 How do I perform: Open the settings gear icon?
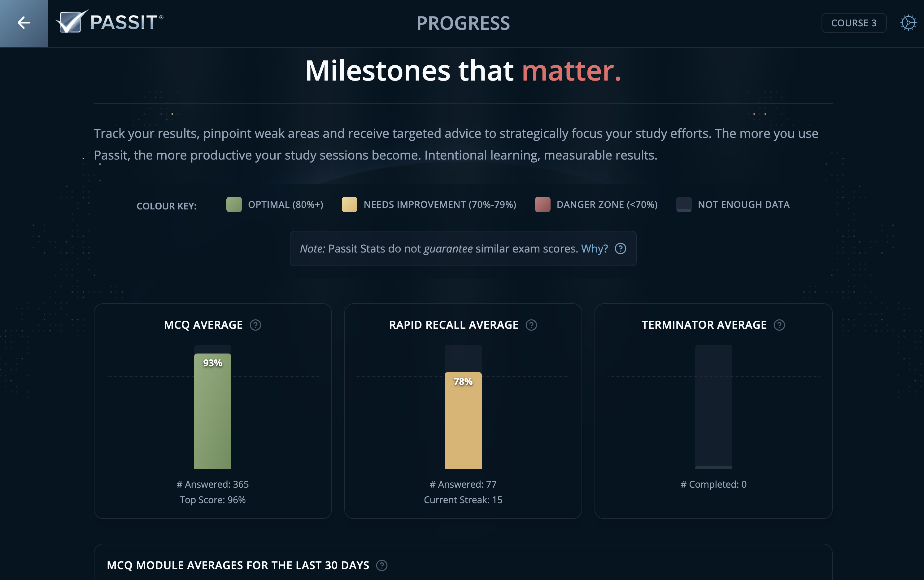[x=908, y=23]
